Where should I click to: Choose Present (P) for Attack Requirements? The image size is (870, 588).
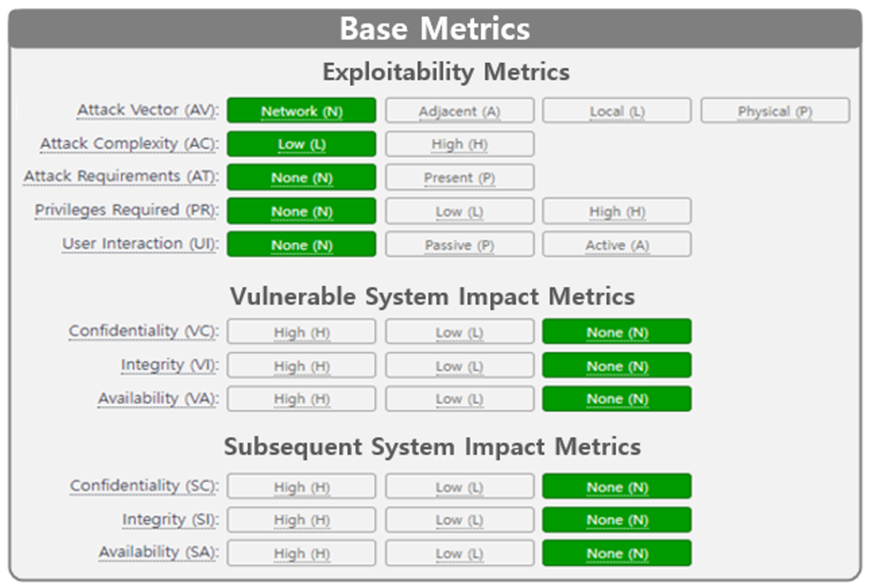pos(460,177)
